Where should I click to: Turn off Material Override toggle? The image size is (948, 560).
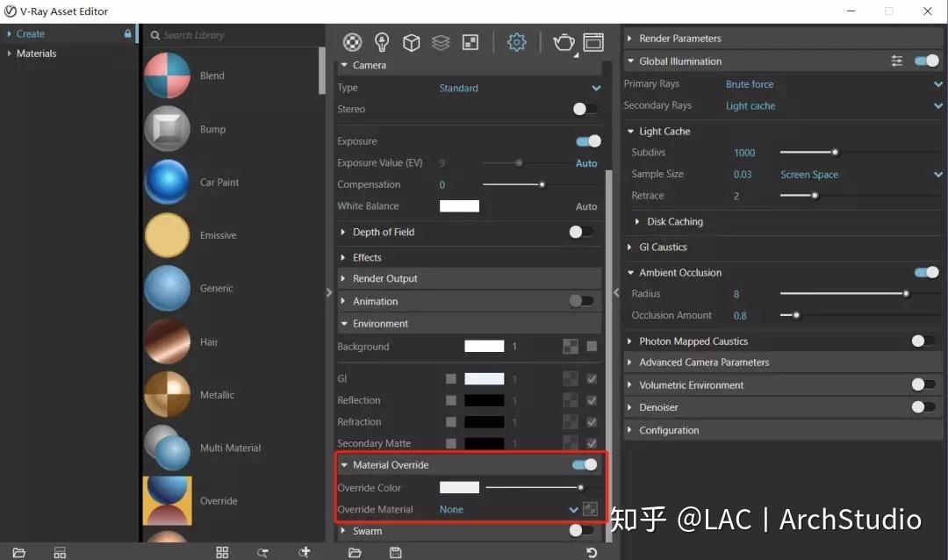pyautogui.click(x=585, y=464)
